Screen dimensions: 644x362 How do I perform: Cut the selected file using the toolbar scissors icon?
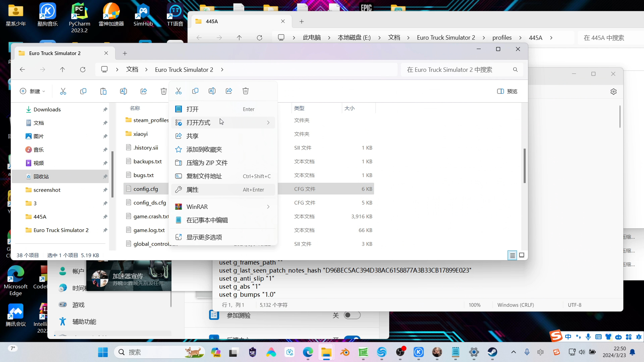(x=63, y=91)
